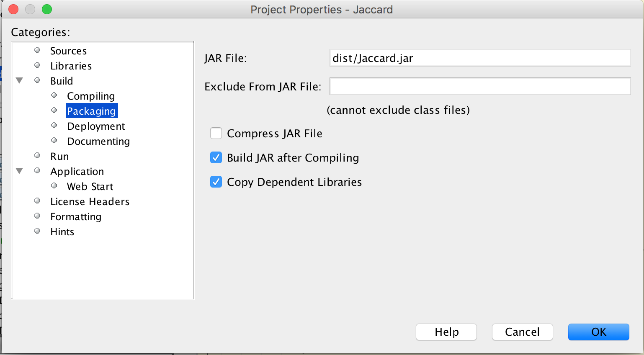Select the Compiling category icon under Build
Viewport: 644px width, 355px height.
[x=54, y=95]
